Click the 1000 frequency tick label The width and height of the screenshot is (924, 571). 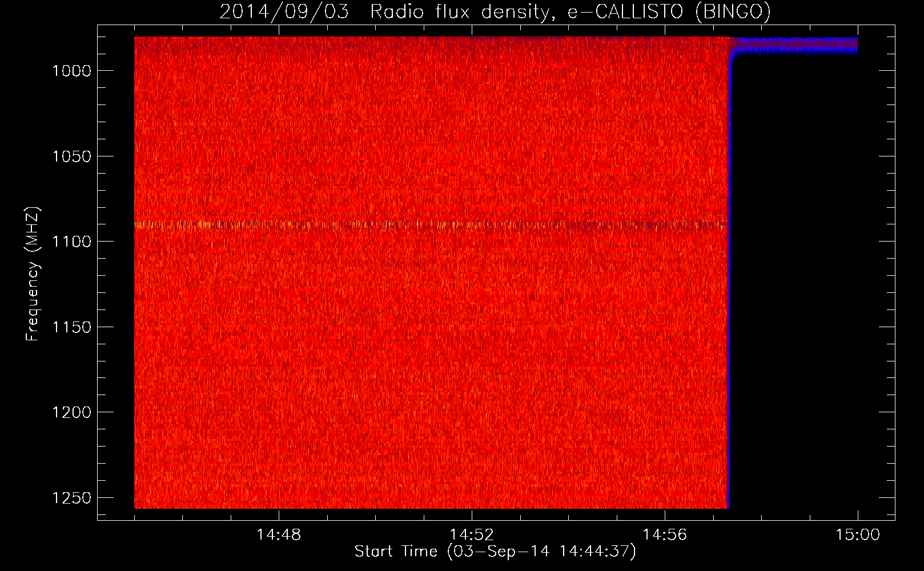click(x=71, y=71)
